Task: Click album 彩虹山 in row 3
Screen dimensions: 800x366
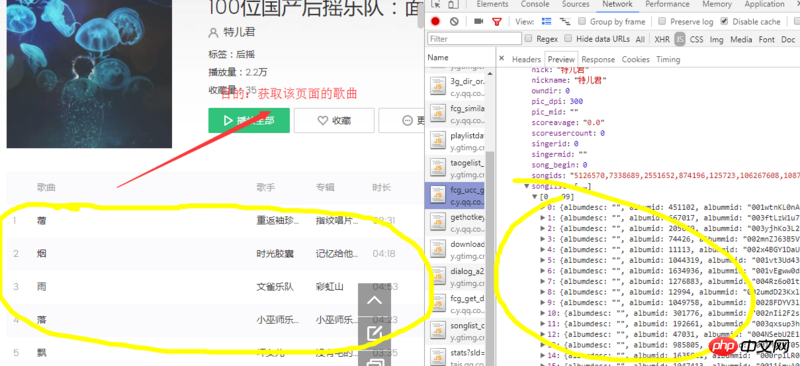Action: tap(330, 287)
